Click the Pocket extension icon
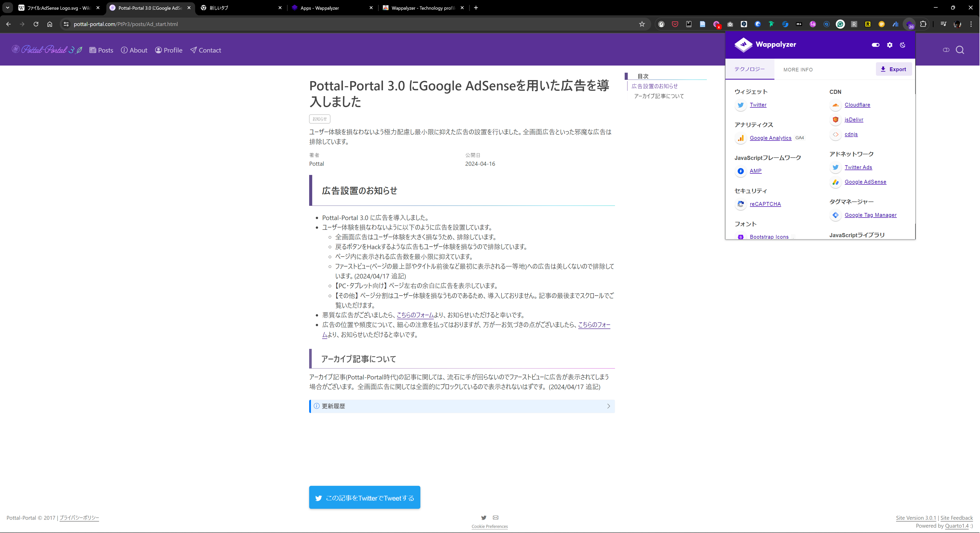The width and height of the screenshot is (980, 533). (675, 24)
